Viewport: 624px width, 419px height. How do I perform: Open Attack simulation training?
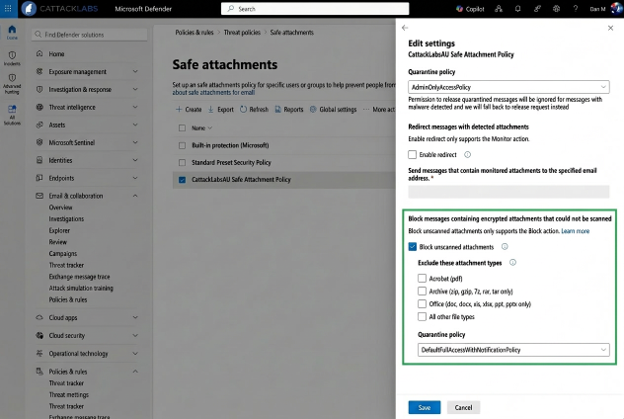(81, 288)
